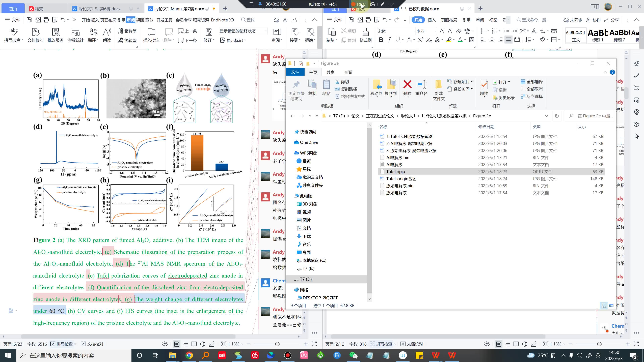Toggle bold in right WPS window

pyautogui.click(x=381, y=40)
